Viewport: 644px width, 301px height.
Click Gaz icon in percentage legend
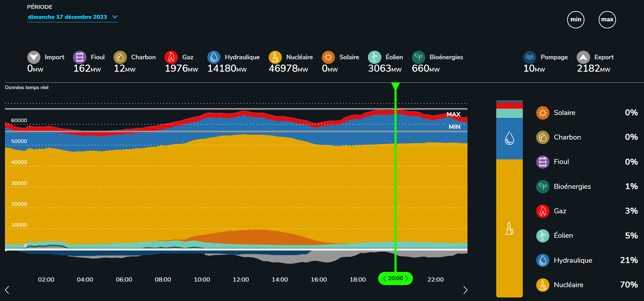543,211
